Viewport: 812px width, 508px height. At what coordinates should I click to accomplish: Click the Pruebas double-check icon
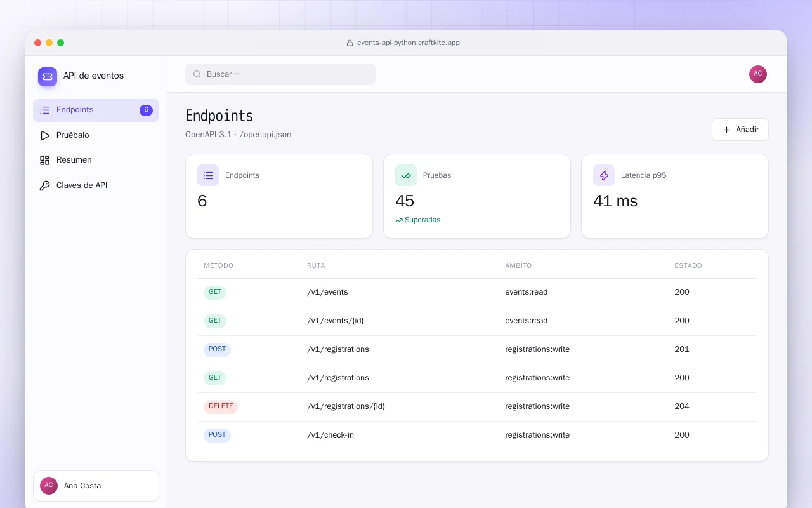coord(406,175)
